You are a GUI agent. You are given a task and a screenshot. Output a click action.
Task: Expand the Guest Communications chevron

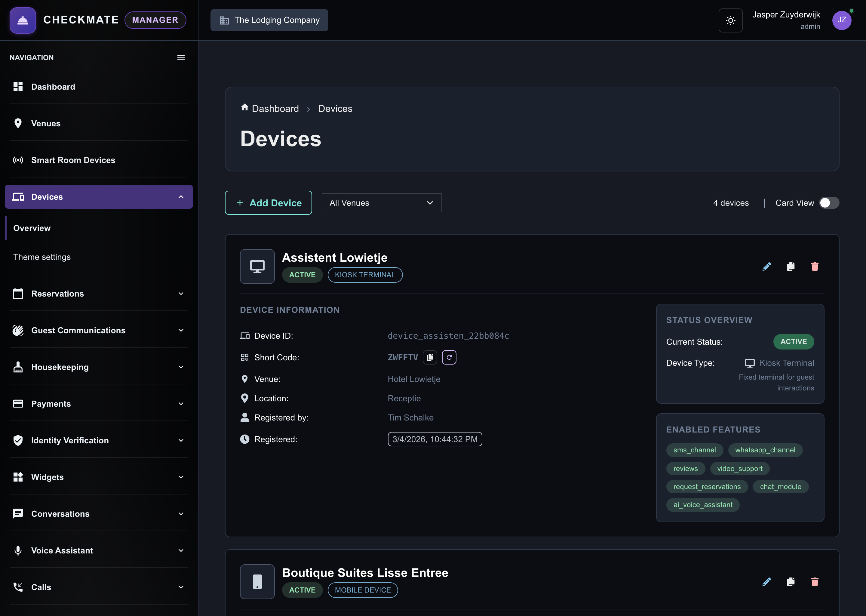(x=181, y=330)
